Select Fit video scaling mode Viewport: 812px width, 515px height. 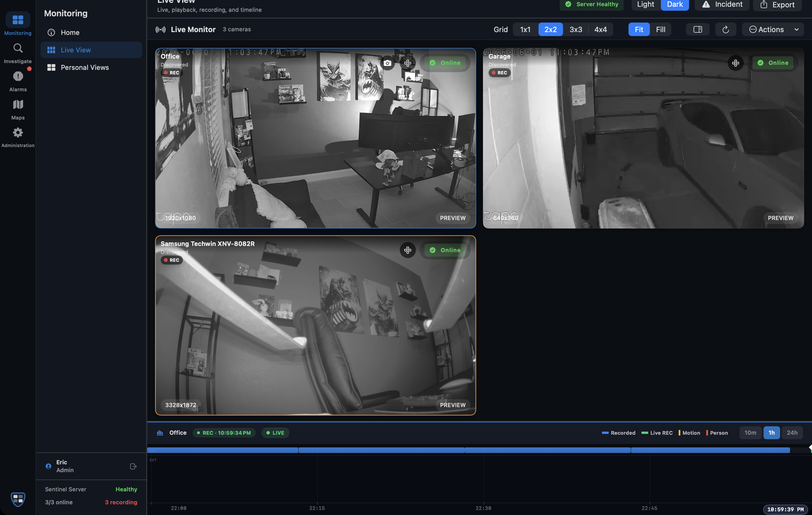tap(639, 29)
